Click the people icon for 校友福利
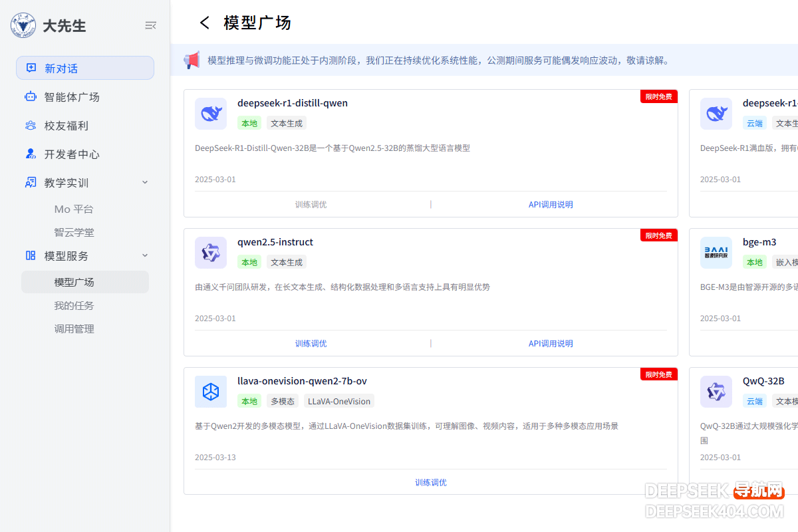This screenshot has height=532, width=798. (31, 125)
